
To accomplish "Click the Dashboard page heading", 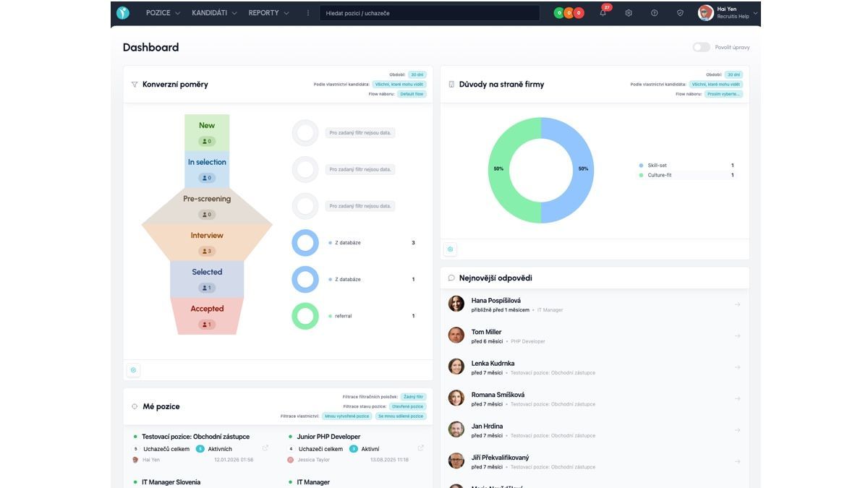I will (x=150, y=47).
